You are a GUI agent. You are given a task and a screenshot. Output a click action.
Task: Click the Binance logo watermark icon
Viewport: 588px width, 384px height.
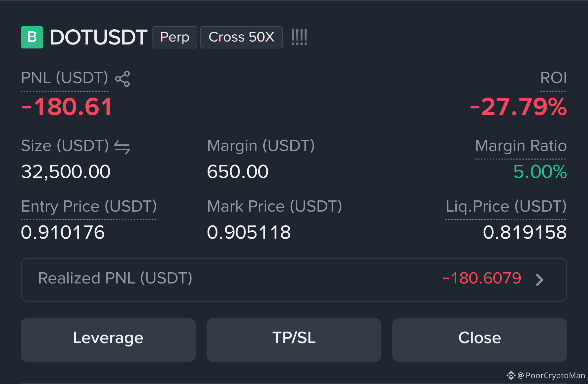coord(511,375)
